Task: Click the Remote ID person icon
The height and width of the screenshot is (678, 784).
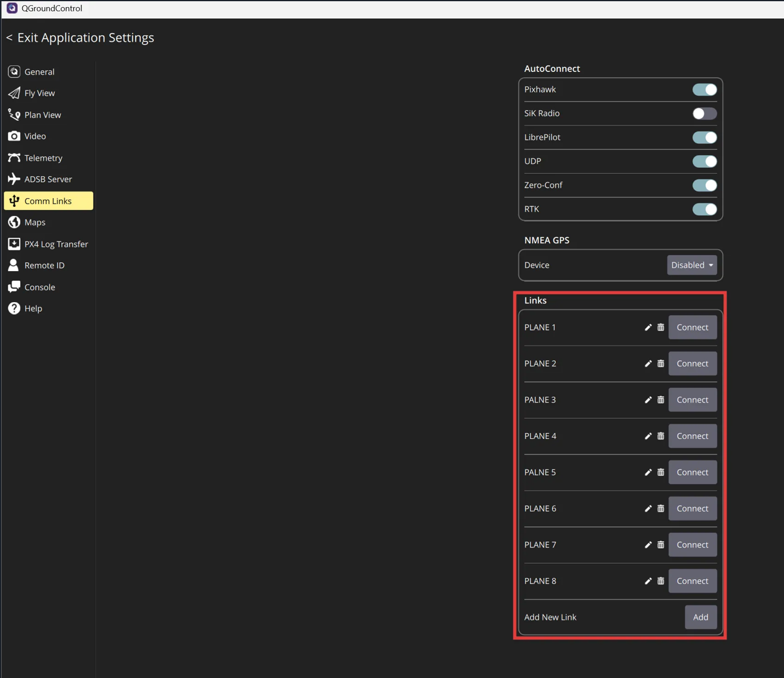Action: pyautogui.click(x=14, y=265)
